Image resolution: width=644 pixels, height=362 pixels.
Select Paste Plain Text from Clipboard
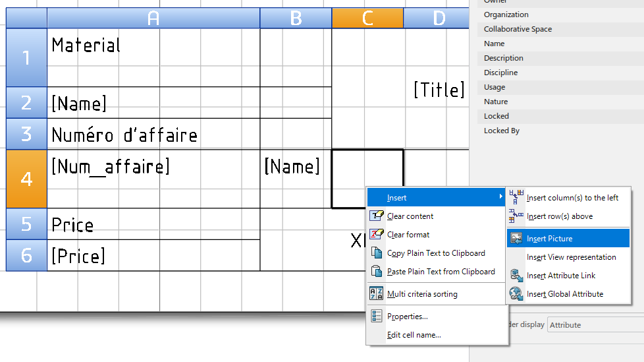[x=441, y=271]
